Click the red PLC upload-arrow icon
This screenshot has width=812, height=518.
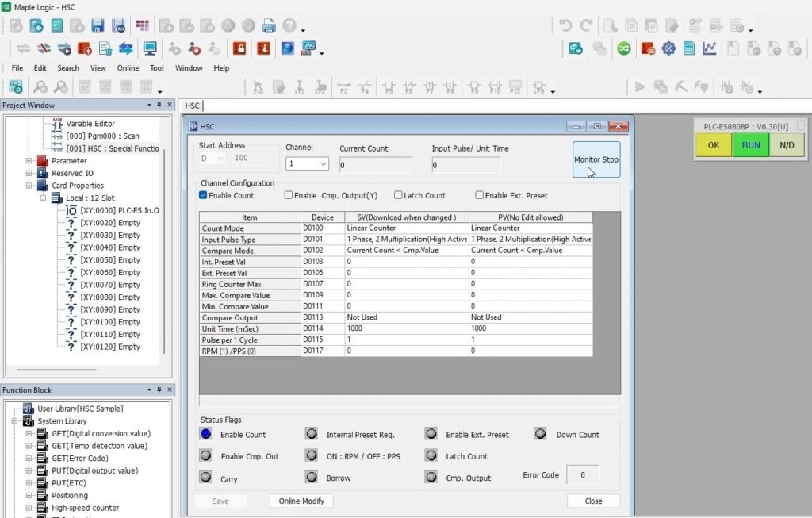pyautogui.click(x=84, y=48)
